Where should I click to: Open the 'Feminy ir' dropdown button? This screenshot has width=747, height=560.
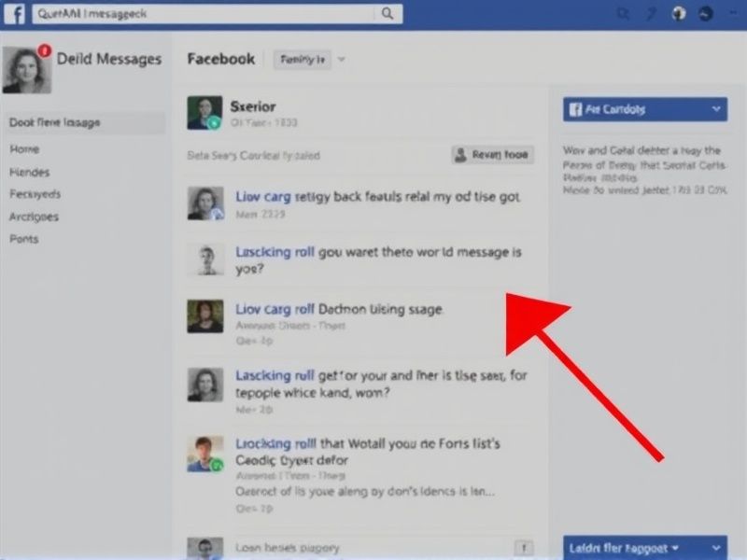[x=303, y=60]
